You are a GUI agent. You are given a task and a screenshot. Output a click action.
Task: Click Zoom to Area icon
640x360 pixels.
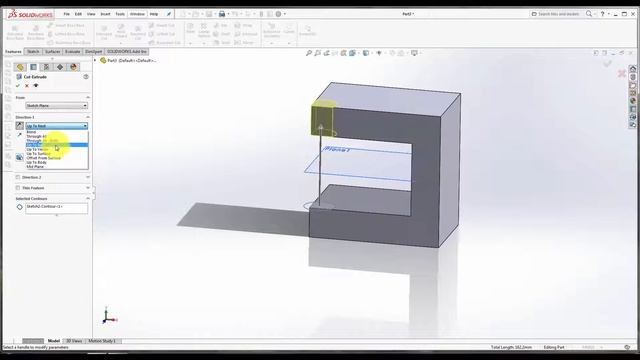(318, 53)
